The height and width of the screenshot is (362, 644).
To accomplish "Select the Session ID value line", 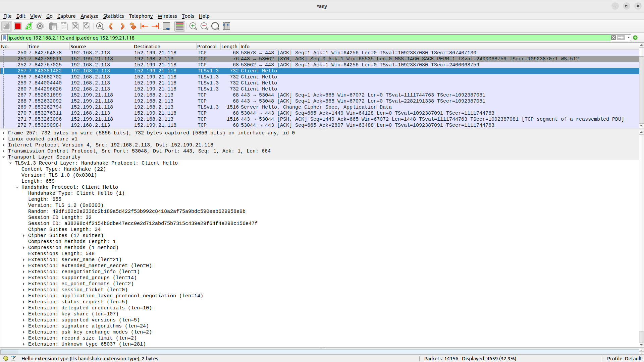I will coord(143,224).
